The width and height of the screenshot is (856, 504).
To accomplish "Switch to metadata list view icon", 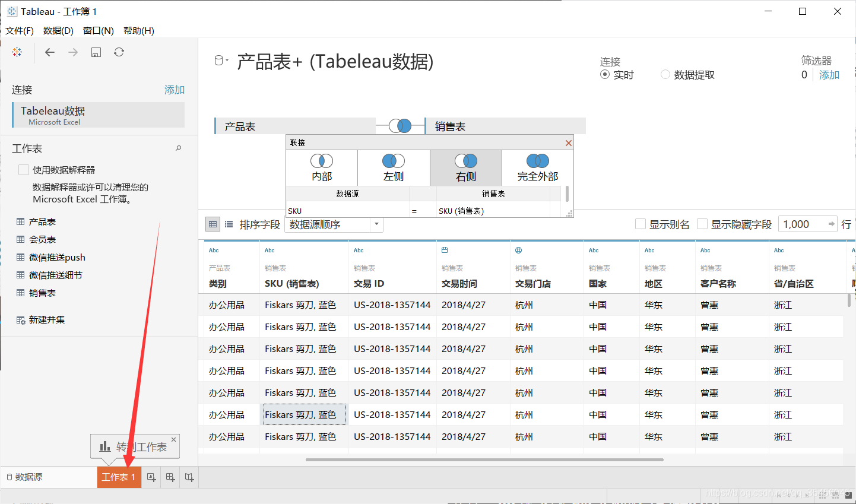I will (x=229, y=224).
